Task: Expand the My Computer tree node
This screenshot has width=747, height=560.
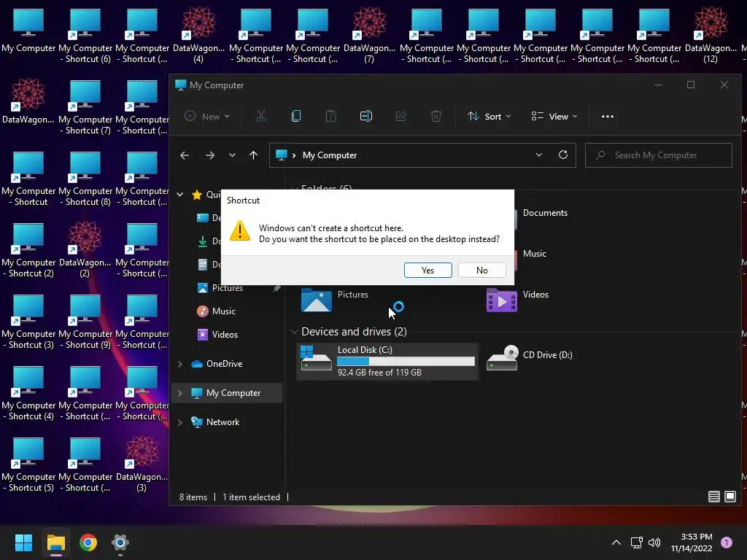Action: tap(180, 393)
